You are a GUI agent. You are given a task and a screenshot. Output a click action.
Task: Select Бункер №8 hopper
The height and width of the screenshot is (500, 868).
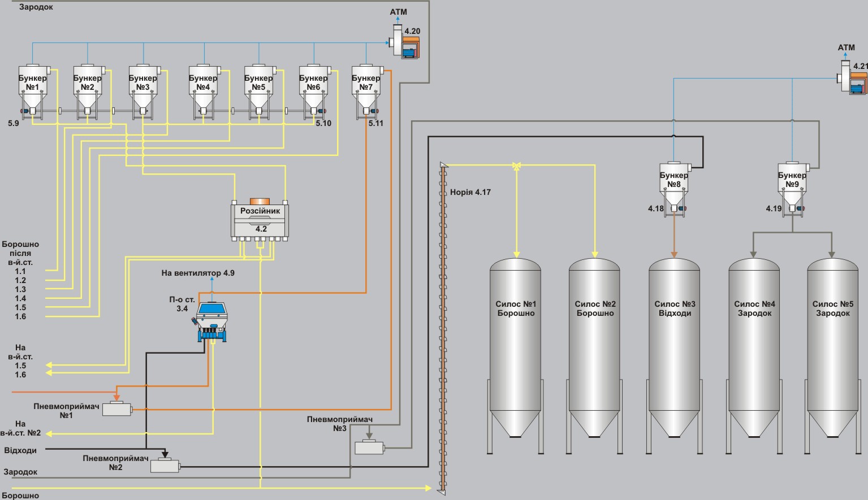(674, 189)
